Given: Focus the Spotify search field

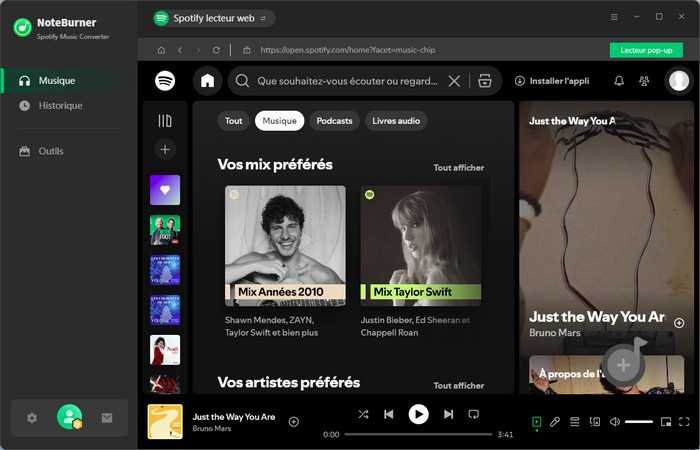Looking at the screenshot, I should pyautogui.click(x=347, y=81).
